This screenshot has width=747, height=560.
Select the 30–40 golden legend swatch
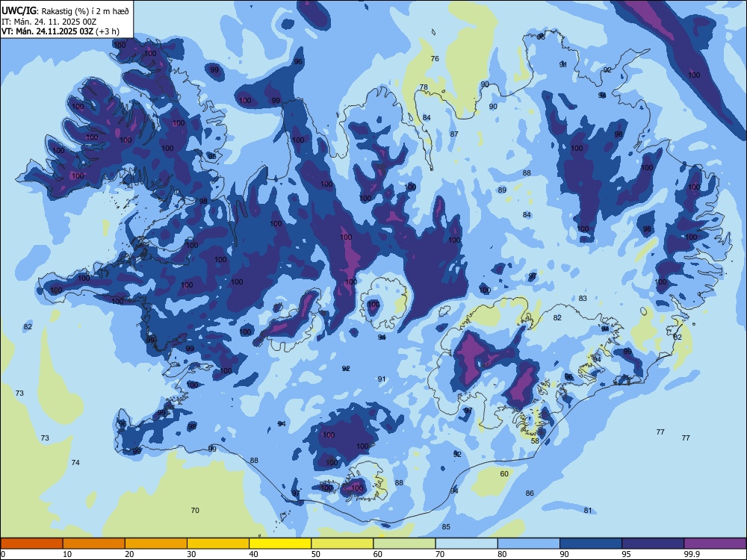click(218, 544)
